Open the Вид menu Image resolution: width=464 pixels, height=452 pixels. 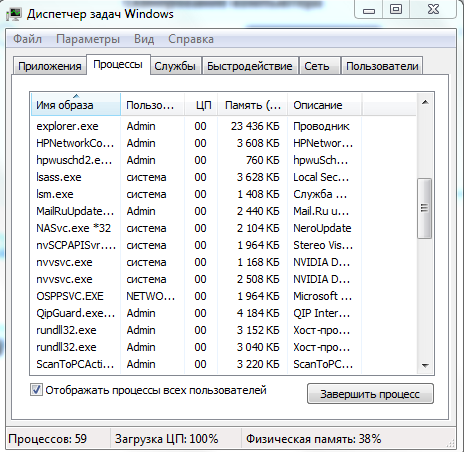144,39
